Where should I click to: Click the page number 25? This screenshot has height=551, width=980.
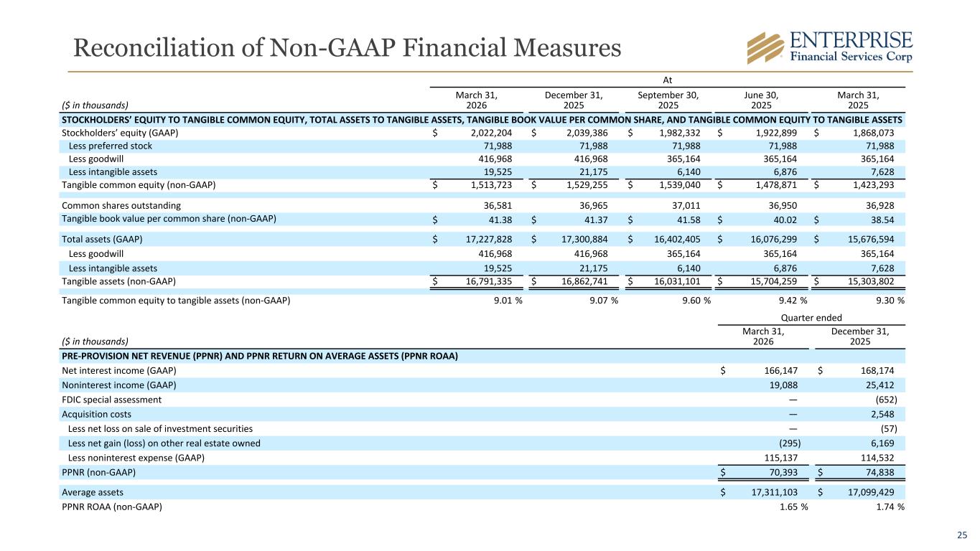click(962, 534)
